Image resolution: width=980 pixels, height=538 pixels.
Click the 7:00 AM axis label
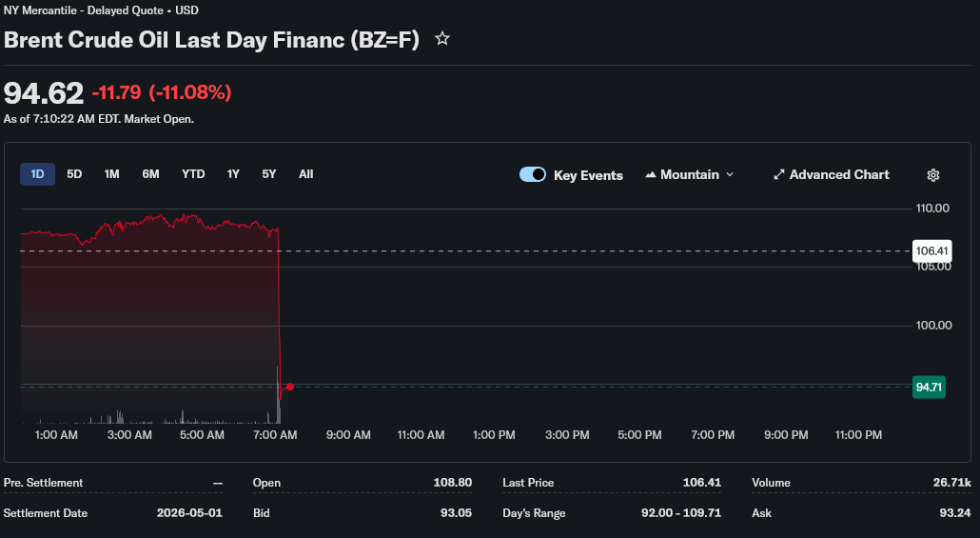tap(275, 435)
